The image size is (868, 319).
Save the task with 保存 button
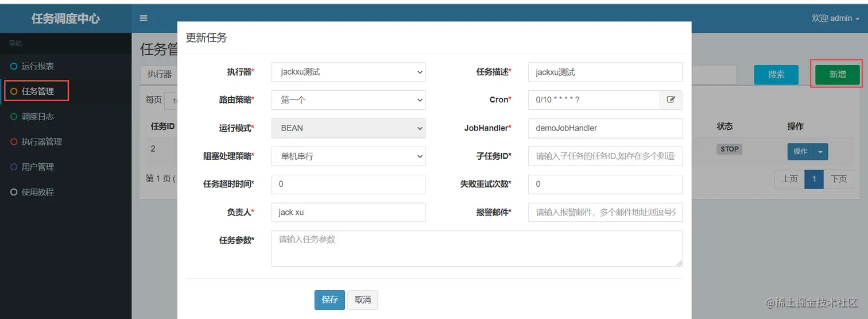click(x=330, y=300)
